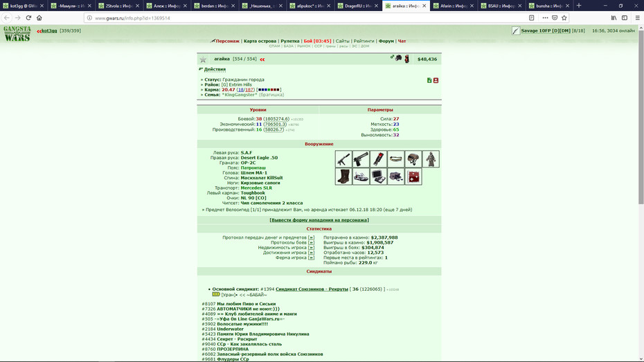Open the Underwater syndicate link
Image resolution: width=644 pixels, height=362 pixels.
click(x=230, y=329)
